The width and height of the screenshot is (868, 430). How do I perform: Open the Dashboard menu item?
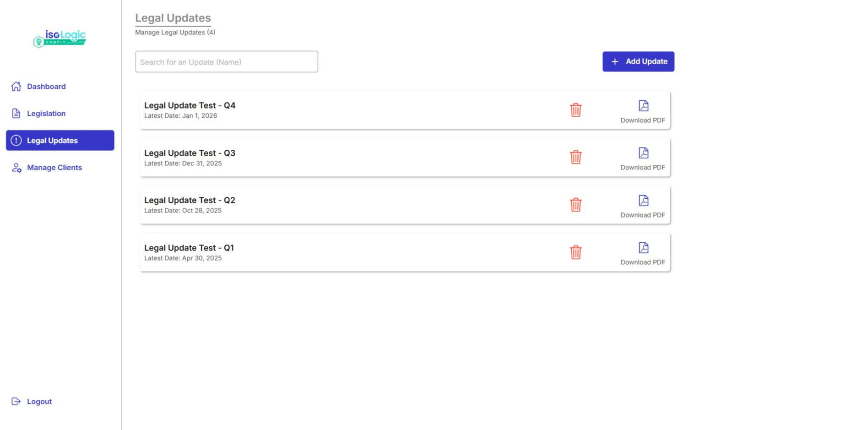(46, 86)
